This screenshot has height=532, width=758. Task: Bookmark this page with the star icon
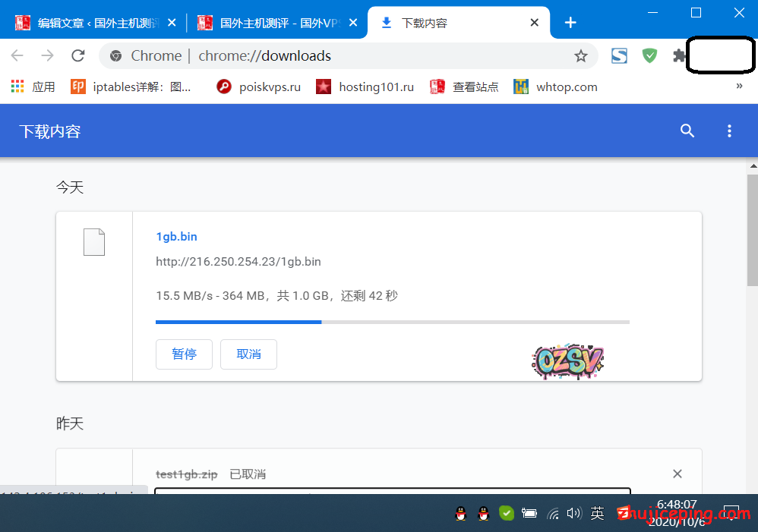coord(581,55)
